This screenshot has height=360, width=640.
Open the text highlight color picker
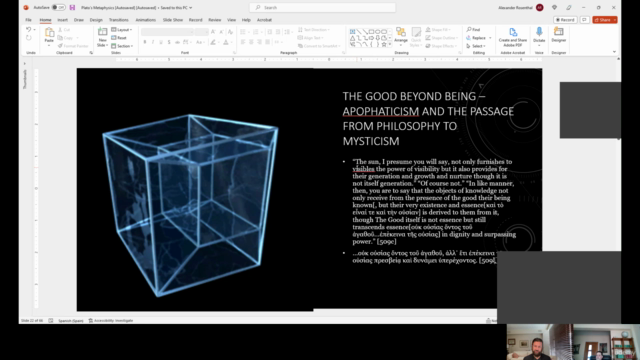(213, 42)
